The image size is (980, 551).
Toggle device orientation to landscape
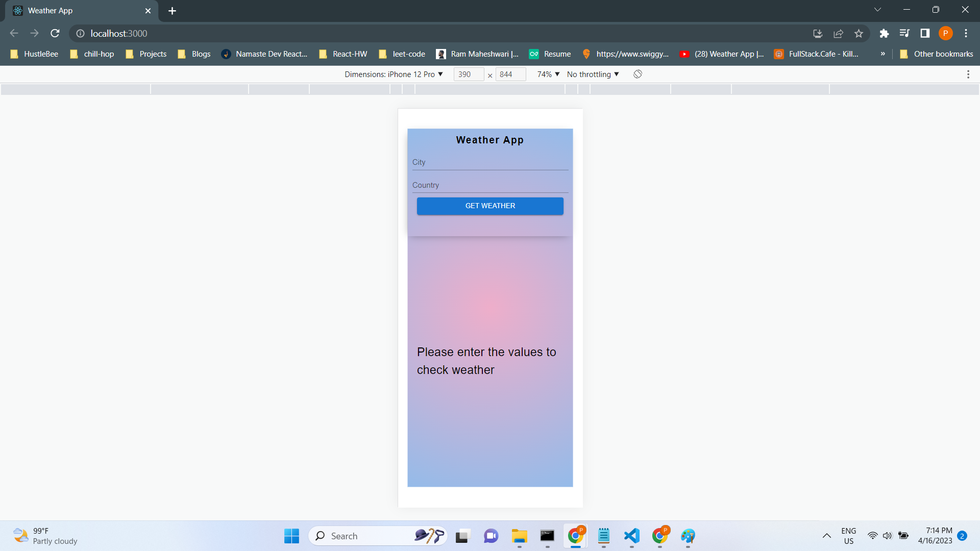coord(638,74)
